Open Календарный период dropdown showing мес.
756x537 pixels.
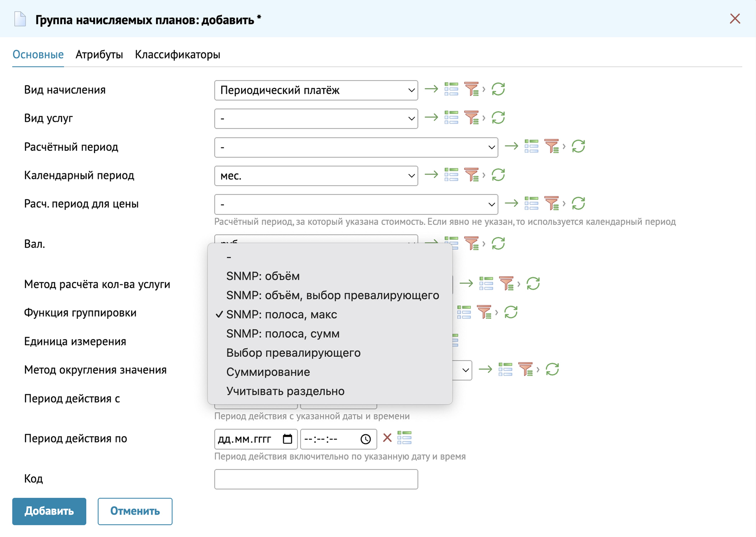click(x=316, y=176)
